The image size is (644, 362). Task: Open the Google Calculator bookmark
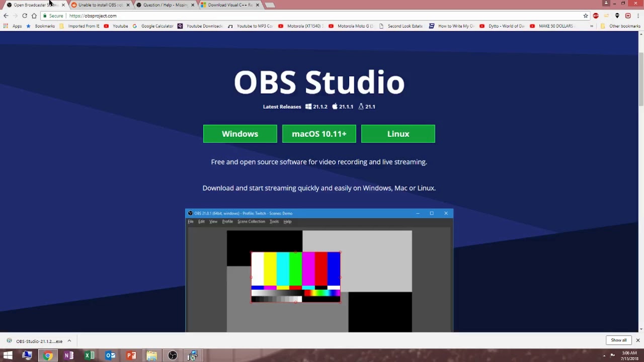coord(153,26)
